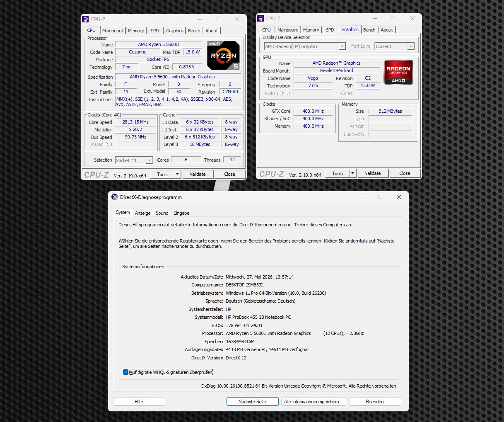Switch to Memory tab in left CPU-Z window

point(136,31)
